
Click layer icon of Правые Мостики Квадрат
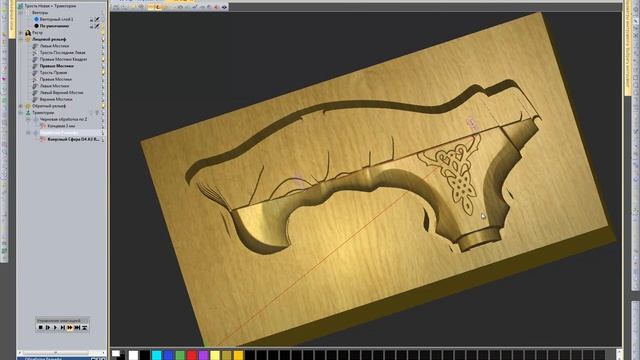pos(35,59)
